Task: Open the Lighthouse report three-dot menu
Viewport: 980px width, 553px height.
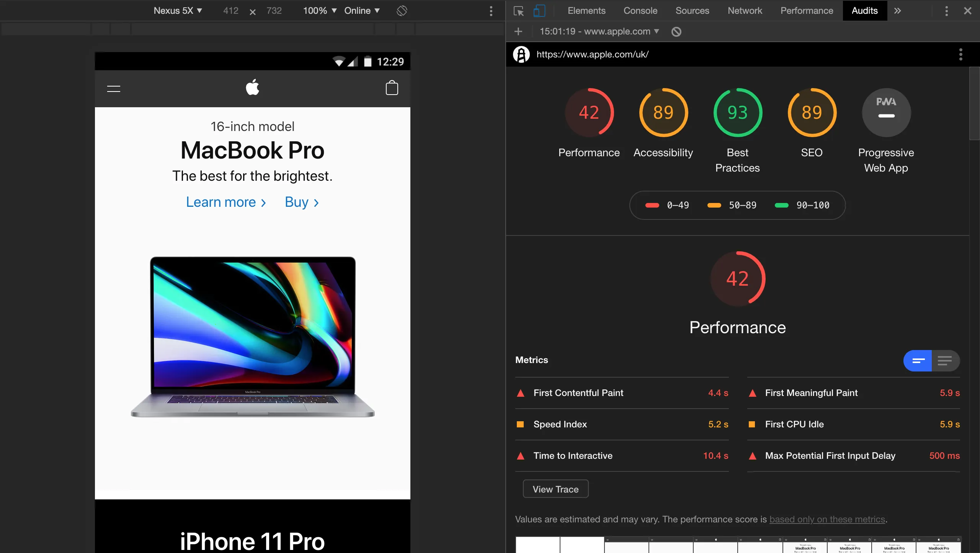Action: [960, 54]
